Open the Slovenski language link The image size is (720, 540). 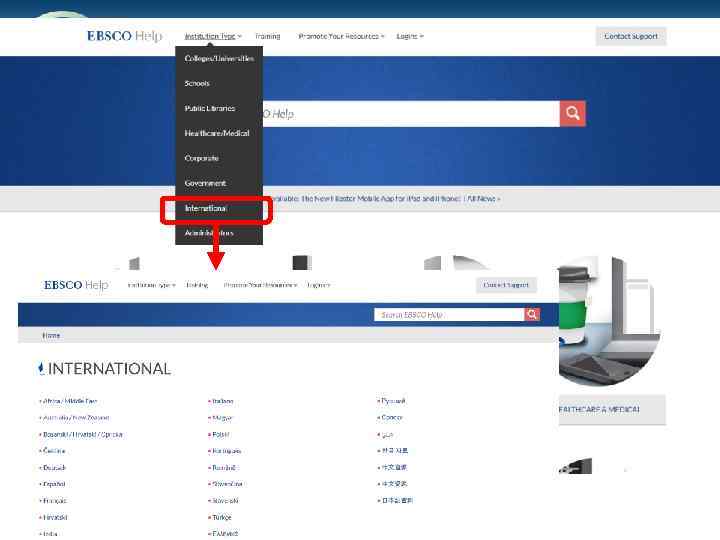pyautogui.click(x=225, y=501)
